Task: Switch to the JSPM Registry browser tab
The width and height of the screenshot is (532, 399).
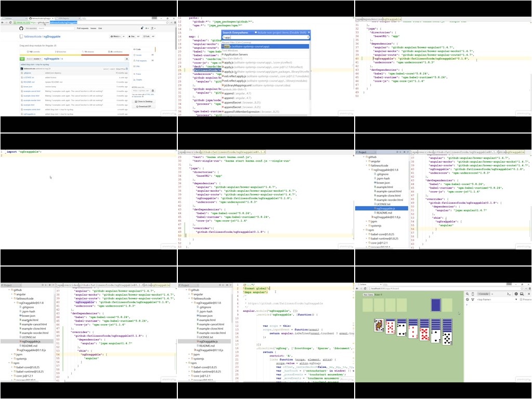Action: click(x=67, y=18)
